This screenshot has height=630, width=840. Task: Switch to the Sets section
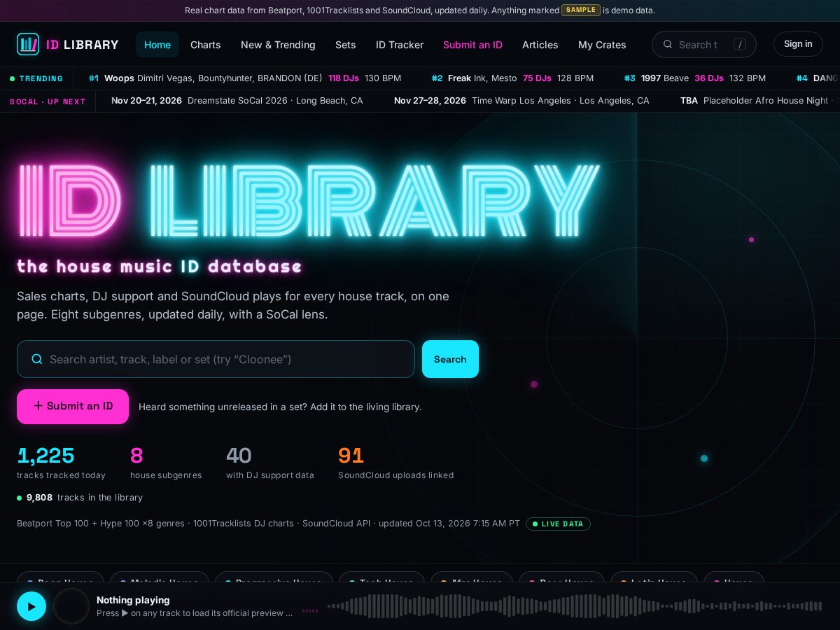coord(346,44)
